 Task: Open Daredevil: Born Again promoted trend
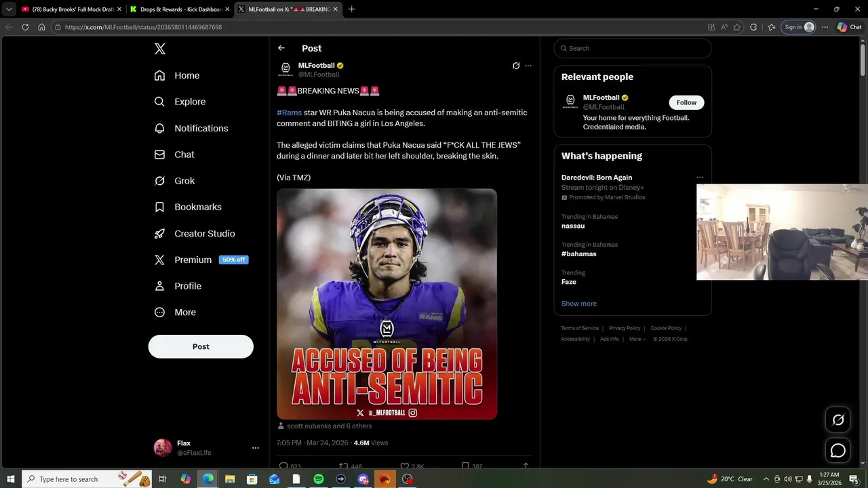[x=597, y=178]
